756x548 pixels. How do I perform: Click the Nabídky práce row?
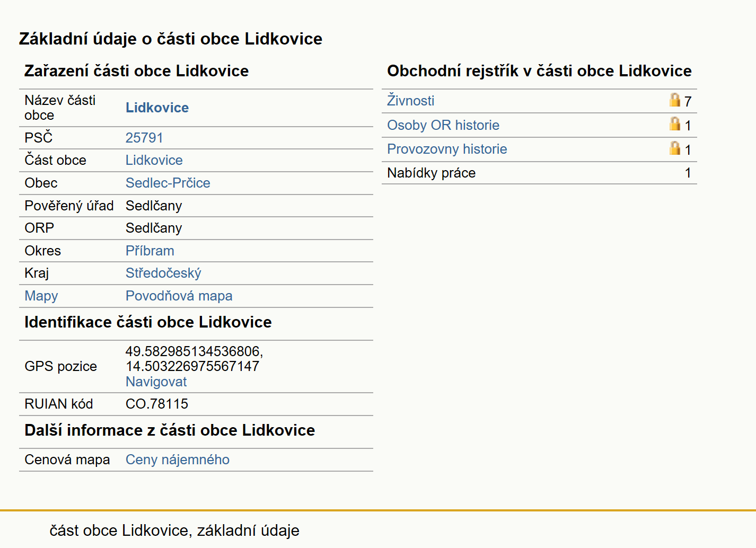[x=539, y=173]
